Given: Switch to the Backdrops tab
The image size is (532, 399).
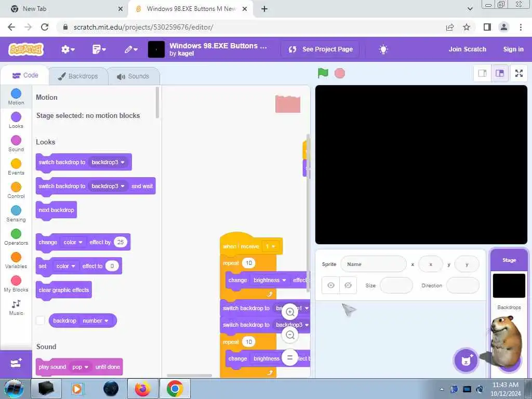Looking at the screenshot, I should [x=78, y=76].
